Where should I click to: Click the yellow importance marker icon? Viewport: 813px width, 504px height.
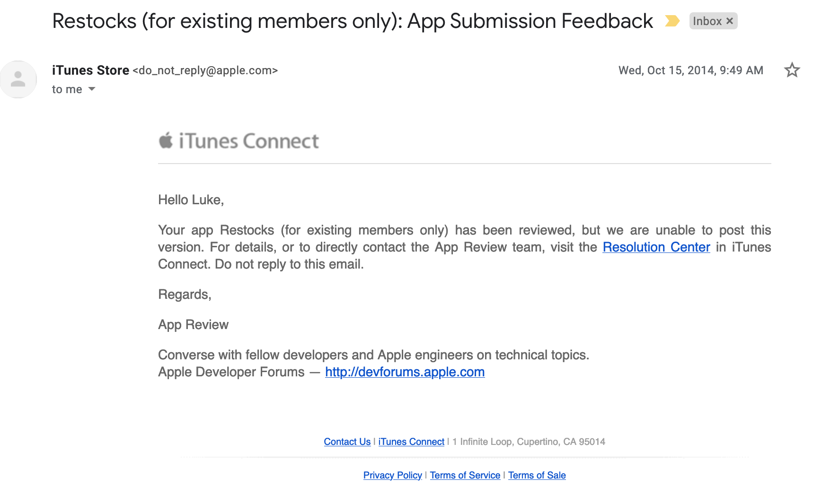click(x=672, y=21)
